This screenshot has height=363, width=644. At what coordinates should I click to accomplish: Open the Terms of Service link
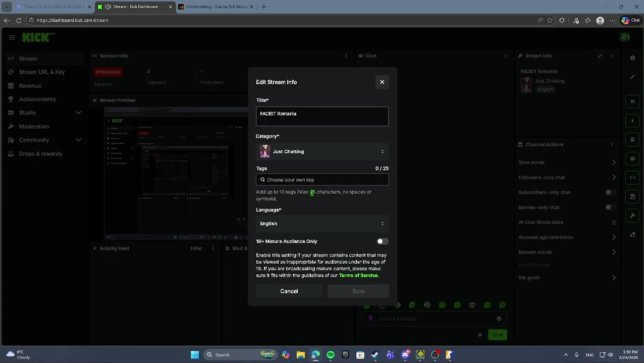358,275
